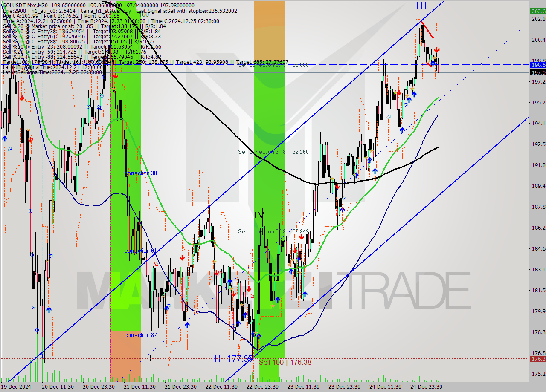Click the 184.6 price axis label

(x=538, y=248)
